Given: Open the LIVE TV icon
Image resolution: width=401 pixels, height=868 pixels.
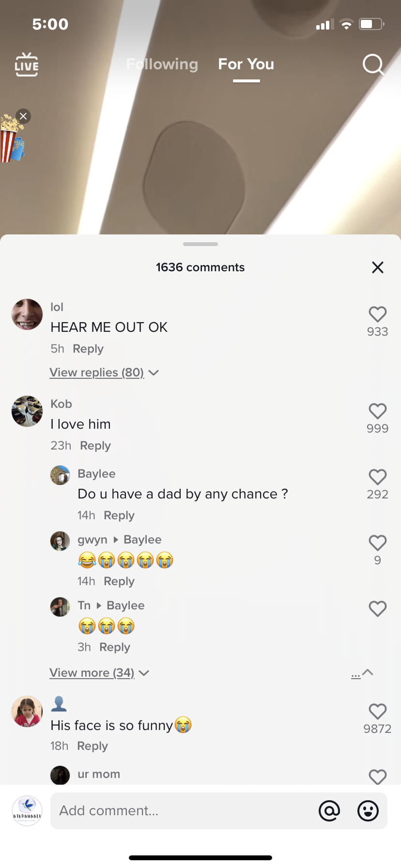Looking at the screenshot, I should 27,65.
